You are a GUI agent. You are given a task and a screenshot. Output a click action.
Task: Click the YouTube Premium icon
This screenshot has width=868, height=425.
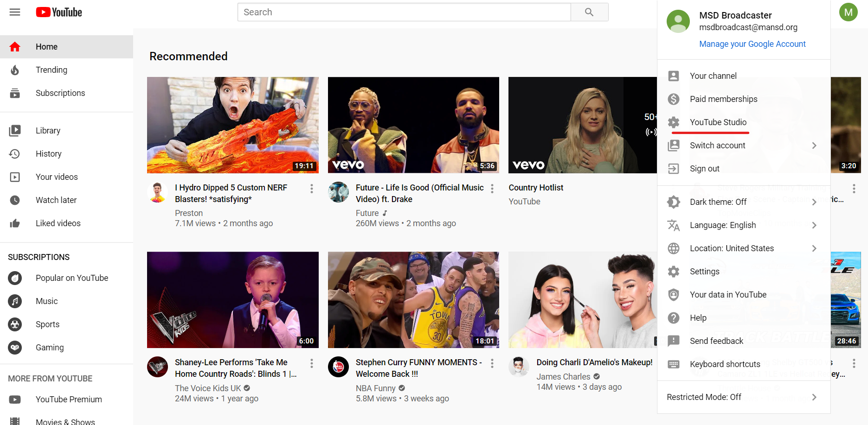[x=15, y=400]
